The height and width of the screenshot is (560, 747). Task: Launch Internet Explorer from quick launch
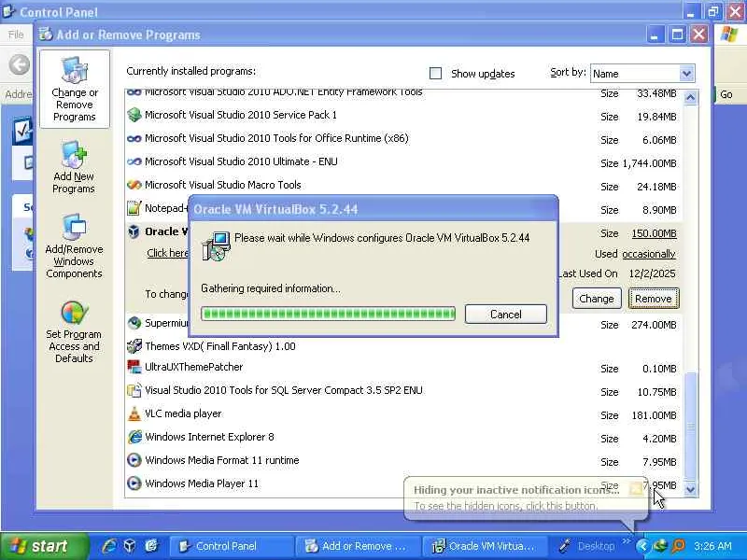(x=109, y=546)
